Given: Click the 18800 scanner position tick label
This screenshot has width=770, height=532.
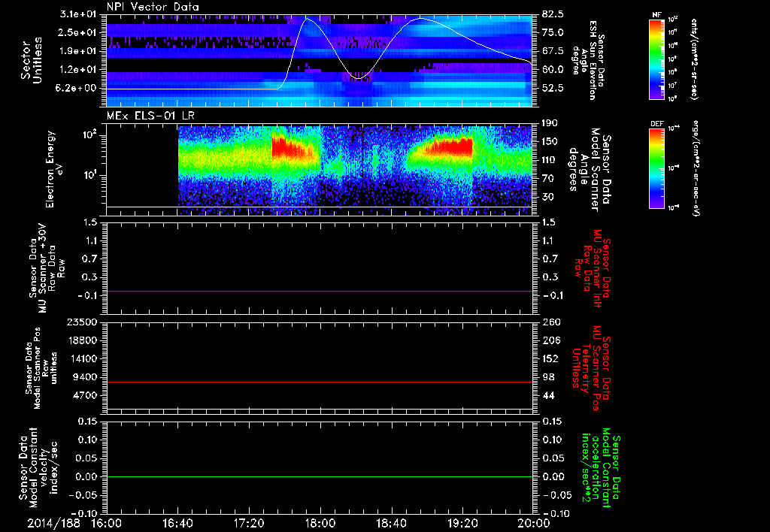Looking at the screenshot, I should pos(82,340).
